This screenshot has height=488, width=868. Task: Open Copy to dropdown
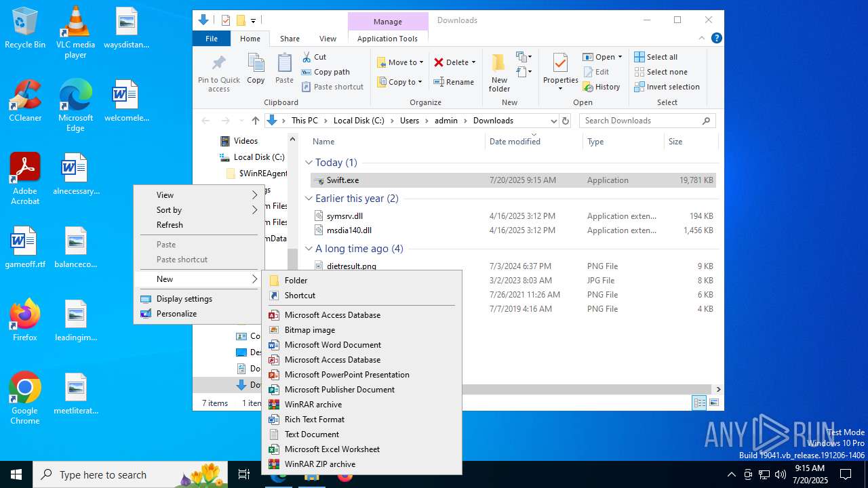(x=400, y=82)
